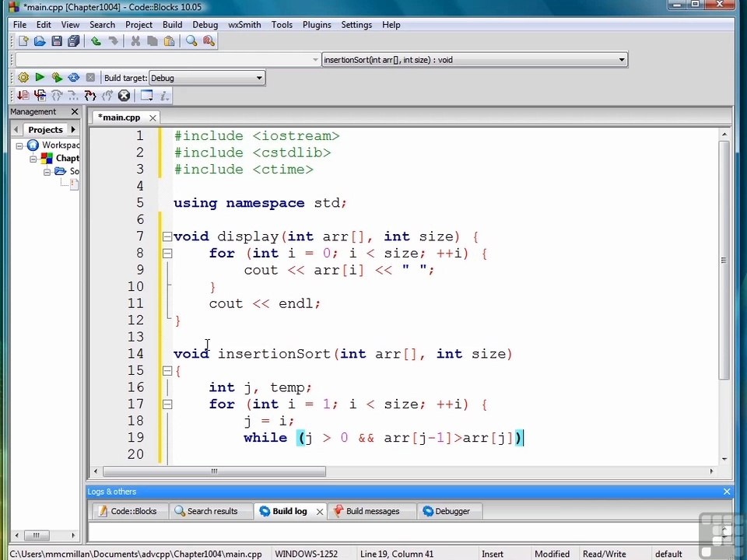Image resolution: width=747 pixels, height=560 pixels.
Task: Fold the insertionSort body at line 15
Action: coord(167,370)
